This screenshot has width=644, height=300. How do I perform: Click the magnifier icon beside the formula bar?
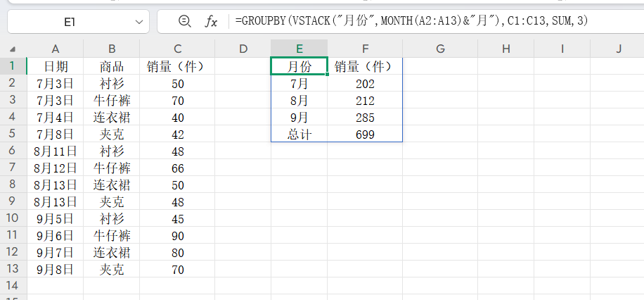[x=184, y=22]
